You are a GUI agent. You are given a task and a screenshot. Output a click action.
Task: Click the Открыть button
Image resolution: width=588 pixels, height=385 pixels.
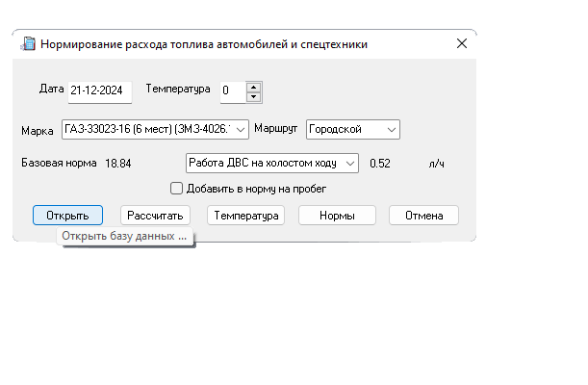(67, 216)
